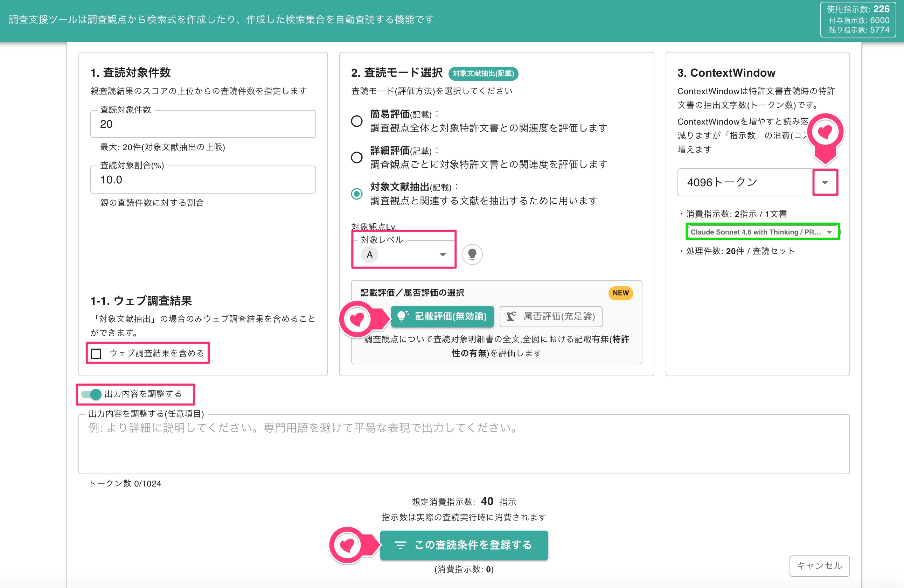This screenshot has width=904, height=588.
Task: Click the キャンセル button
Action: 819,566
